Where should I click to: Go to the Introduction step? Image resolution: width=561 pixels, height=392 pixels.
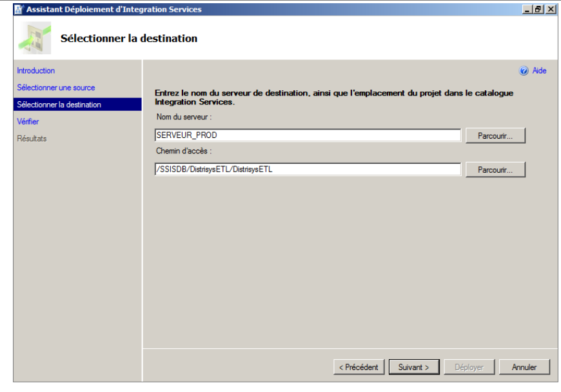coord(36,71)
